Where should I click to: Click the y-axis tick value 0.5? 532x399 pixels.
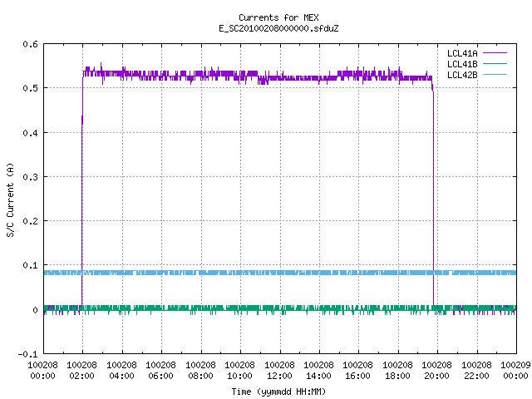click(x=30, y=88)
